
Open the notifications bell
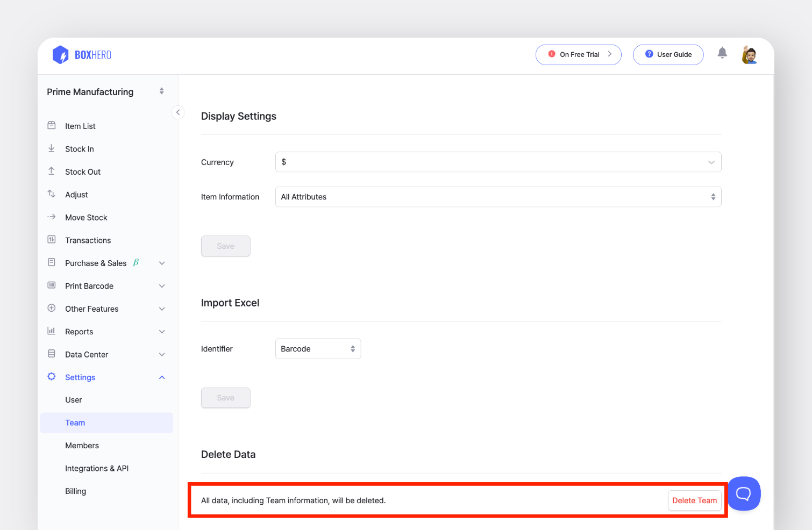pyautogui.click(x=722, y=53)
